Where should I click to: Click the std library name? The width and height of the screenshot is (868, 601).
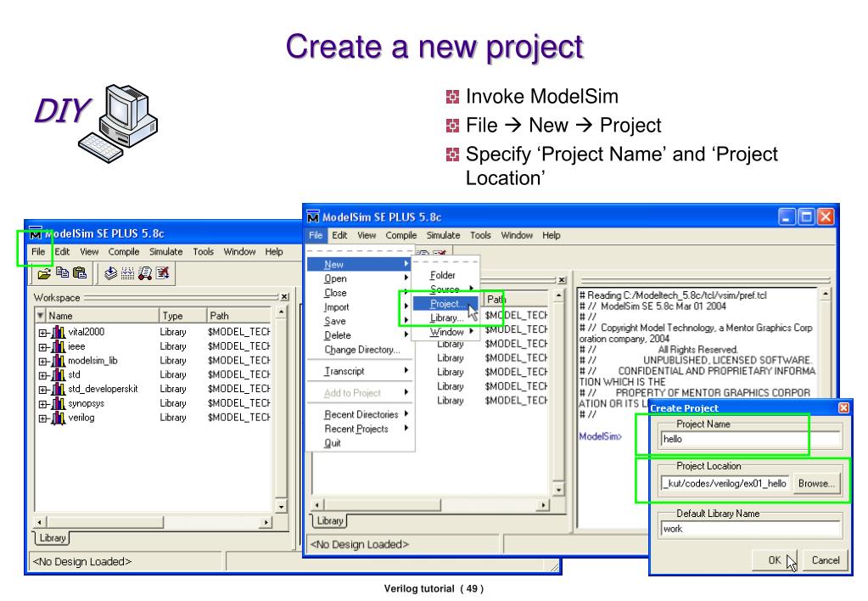74,375
